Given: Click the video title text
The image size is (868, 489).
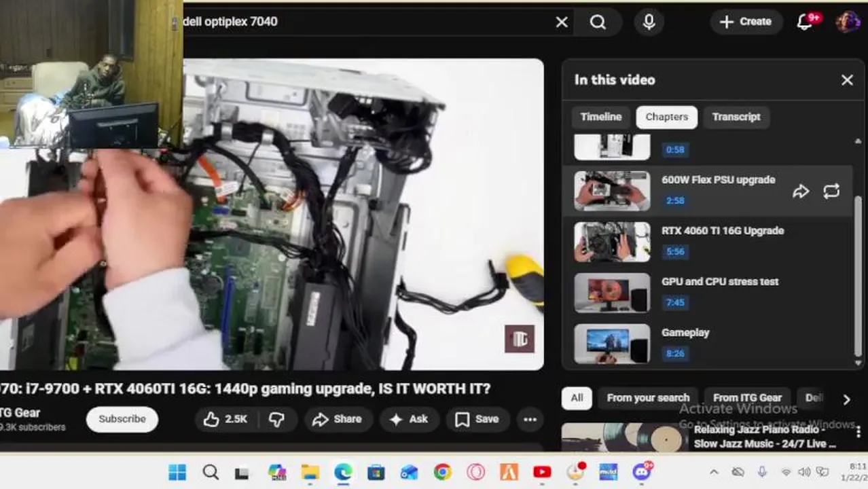Looking at the screenshot, I should (245, 389).
